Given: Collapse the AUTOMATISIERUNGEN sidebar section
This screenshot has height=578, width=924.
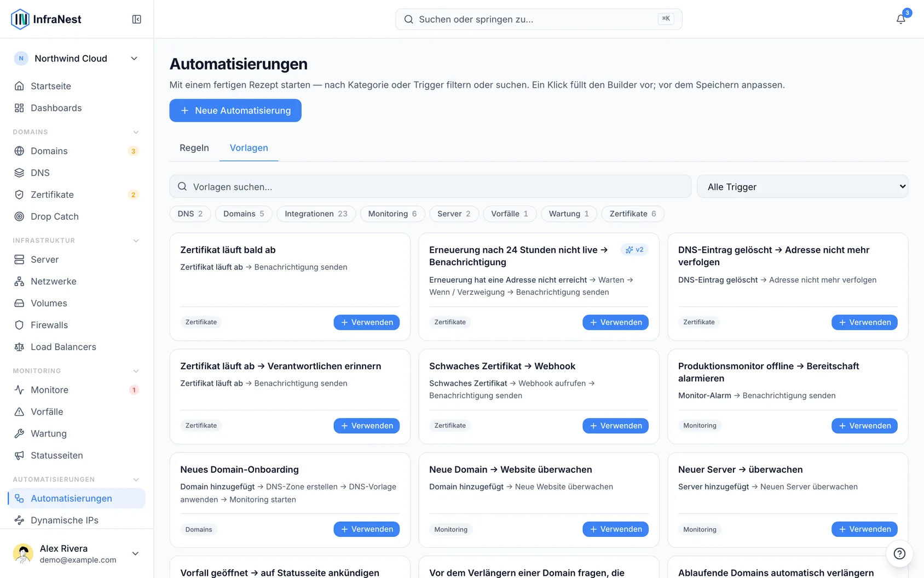Looking at the screenshot, I should (136, 479).
